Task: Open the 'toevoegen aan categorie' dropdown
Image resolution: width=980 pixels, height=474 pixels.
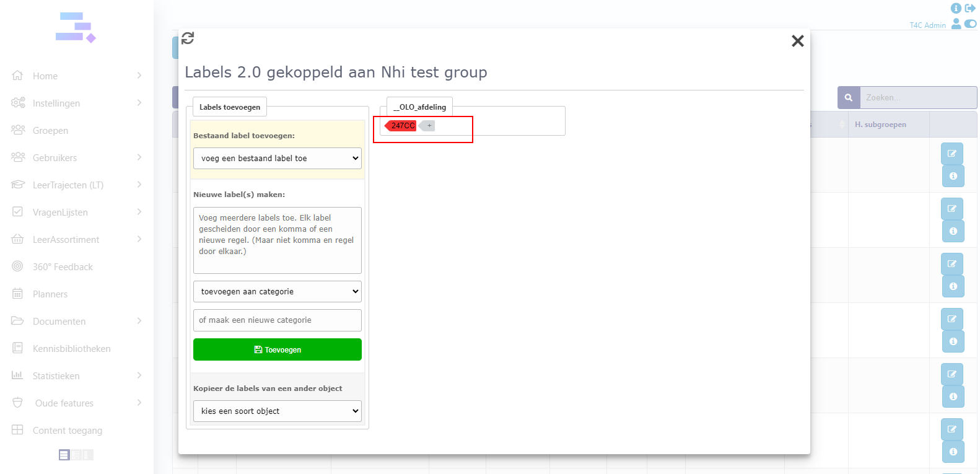Action: (277, 292)
